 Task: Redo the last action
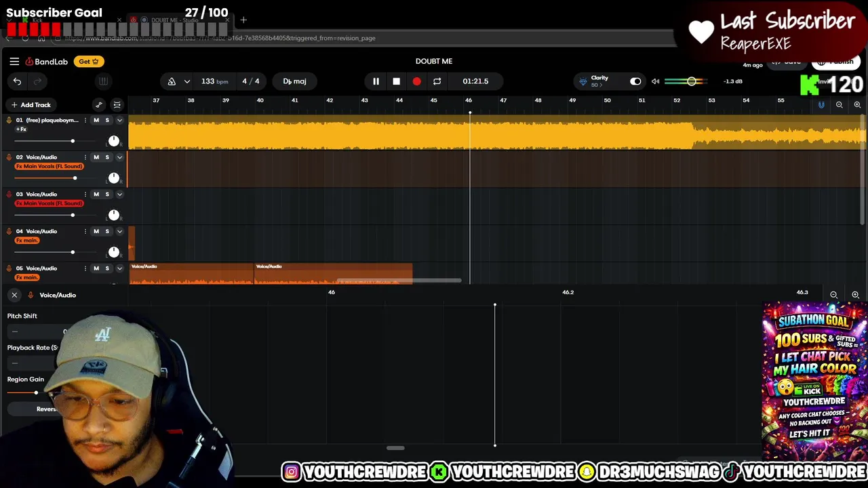pos(37,81)
